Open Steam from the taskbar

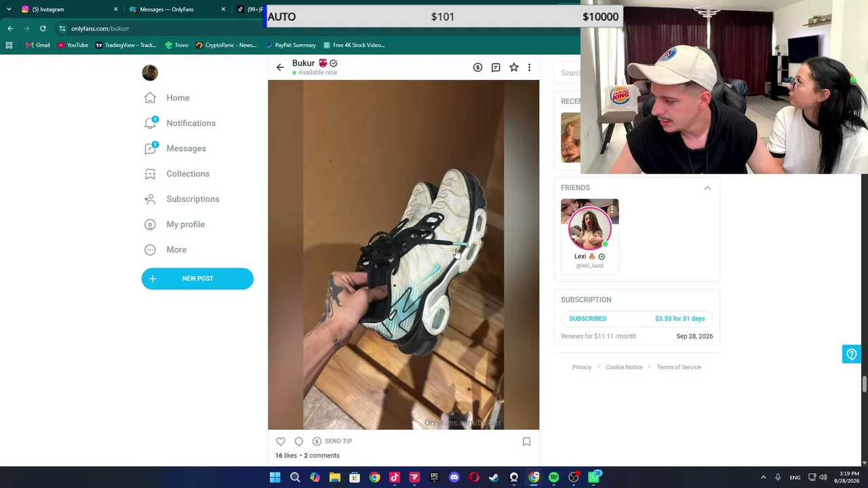tap(494, 477)
